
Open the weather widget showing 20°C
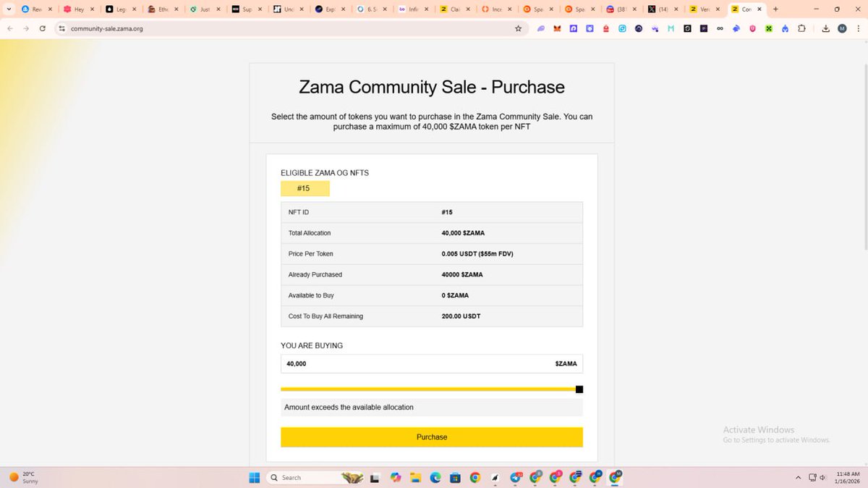(x=23, y=477)
